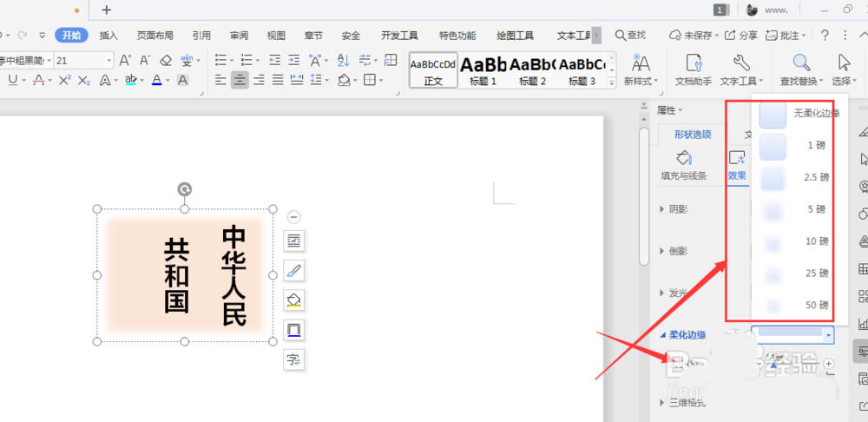Viewport: 868px width, 422px height.
Task: Expand the 阴影 shadow section
Action: pos(675,209)
